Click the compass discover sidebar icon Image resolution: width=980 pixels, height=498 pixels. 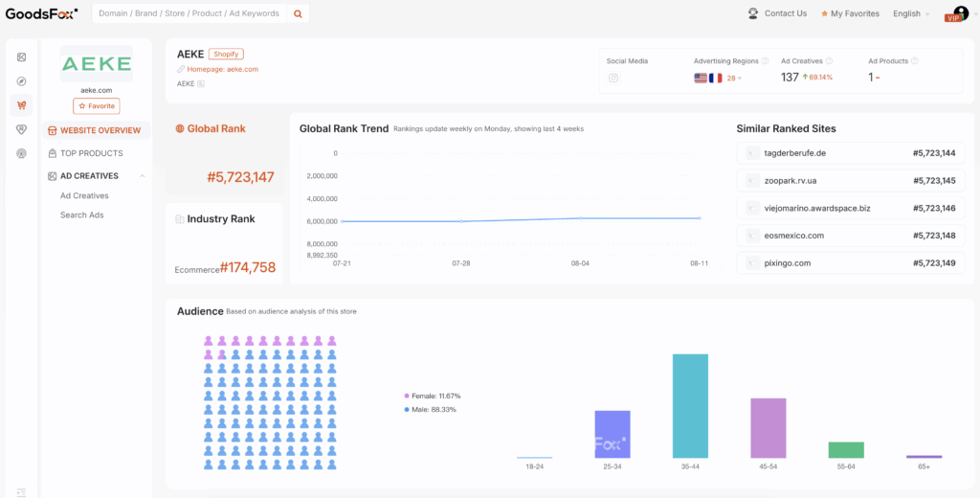click(22, 81)
